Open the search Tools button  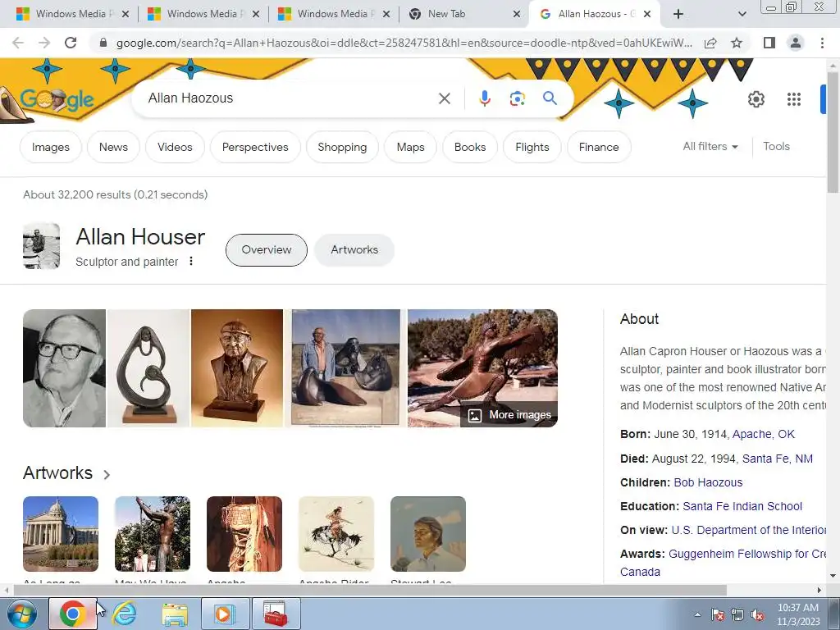776,146
